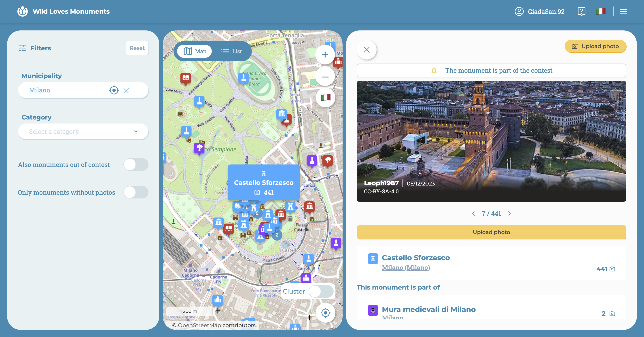Select the Map view tab
The width and height of the screenshot is (644, 337).
(195, 51)
